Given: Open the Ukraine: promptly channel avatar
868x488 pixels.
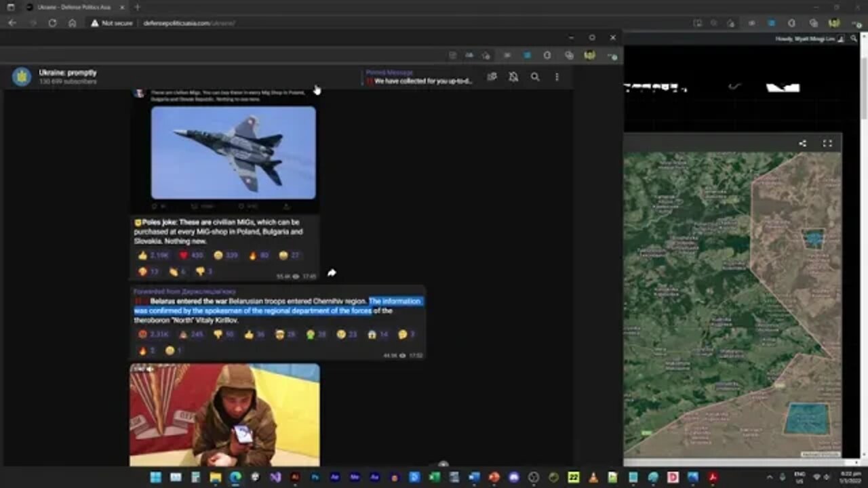Looking at the screenshot, I should (x=22, y=77).
